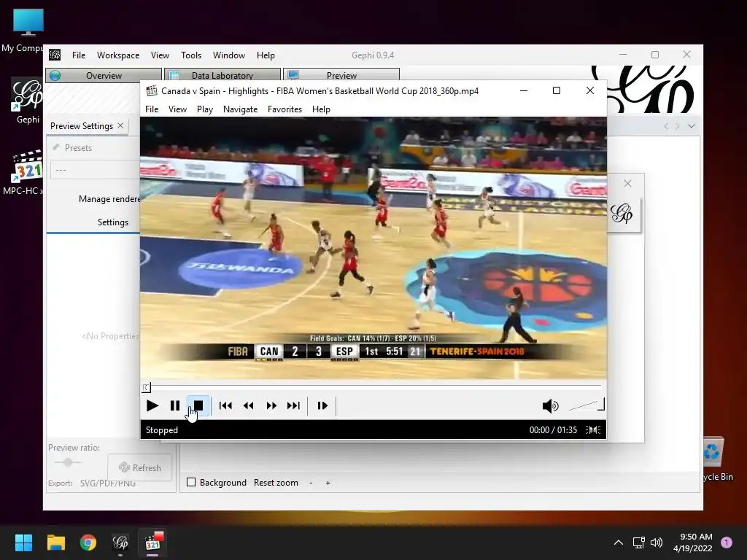747x560 pixels.
Task: Select the Preview Settings panel tab
Action: click(82, 125)
